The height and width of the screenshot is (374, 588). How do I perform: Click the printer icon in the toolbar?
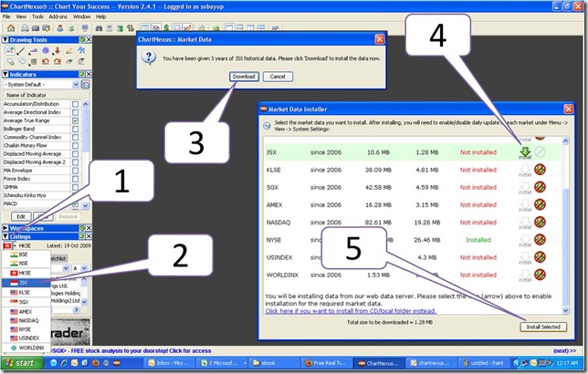click(25, 28)
